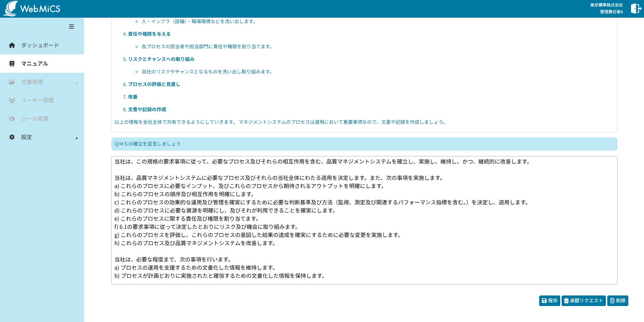This screenshot has width=644, height=322.
Task: Open ダッシュボード from the sidebar
Action: pyautogui.click(x=40, y=45)
